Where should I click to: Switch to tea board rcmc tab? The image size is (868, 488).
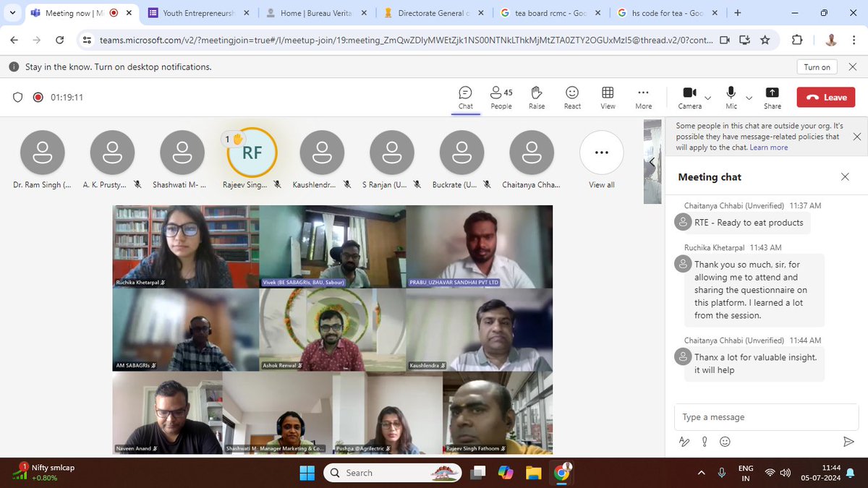pos(551,12)
